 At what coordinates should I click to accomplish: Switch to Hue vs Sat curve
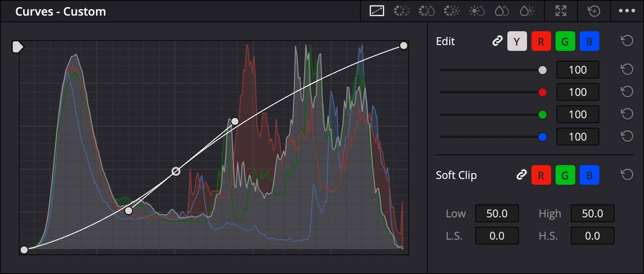pos(427,11)
